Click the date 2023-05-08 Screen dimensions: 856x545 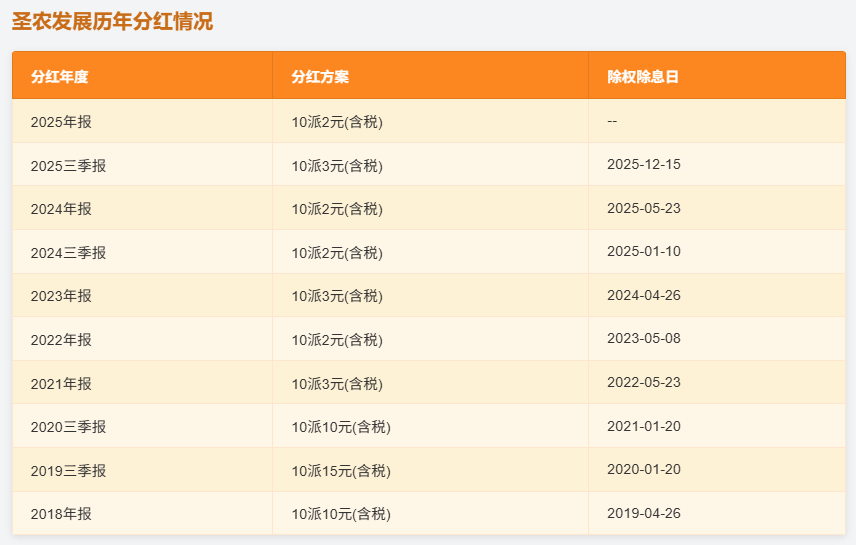point(644,338)
